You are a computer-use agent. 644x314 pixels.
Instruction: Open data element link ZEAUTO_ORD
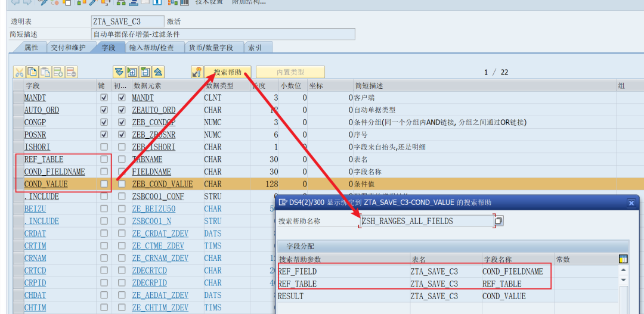[154, 110]
